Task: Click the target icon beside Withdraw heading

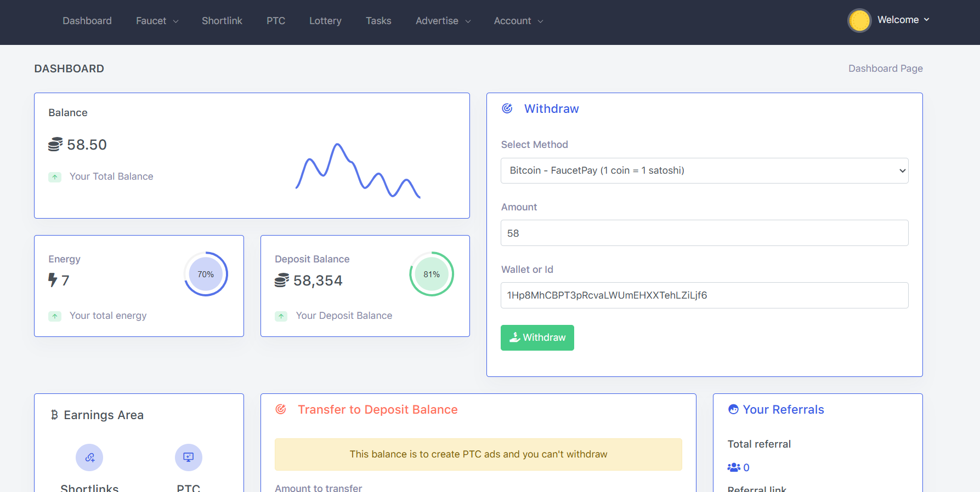Action: 507,108
